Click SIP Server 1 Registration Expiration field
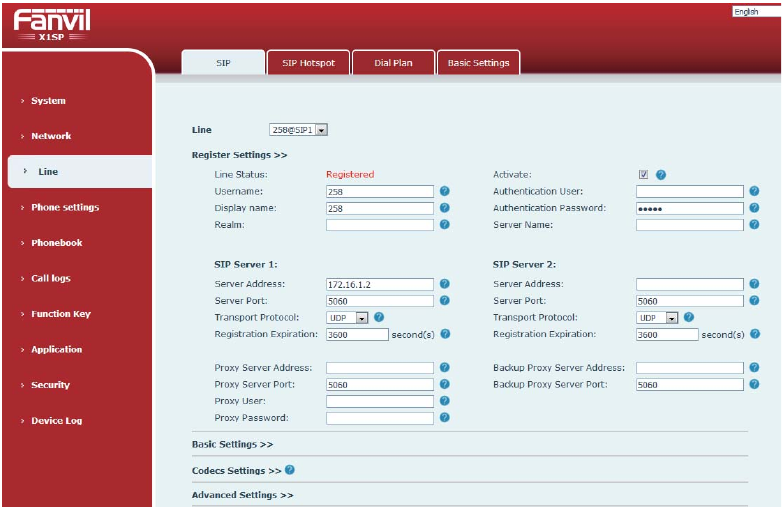 (x=357, y=335)
